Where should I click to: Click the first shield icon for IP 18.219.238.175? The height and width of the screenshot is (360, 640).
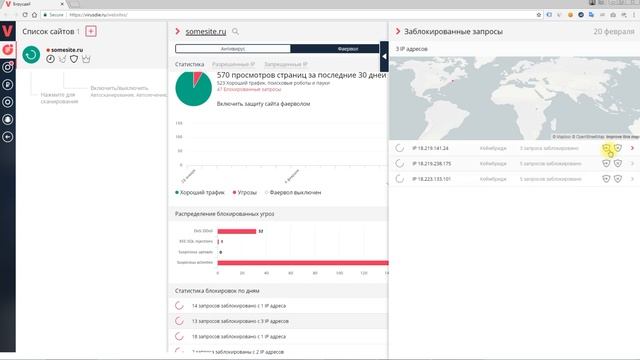coord(606,164)
